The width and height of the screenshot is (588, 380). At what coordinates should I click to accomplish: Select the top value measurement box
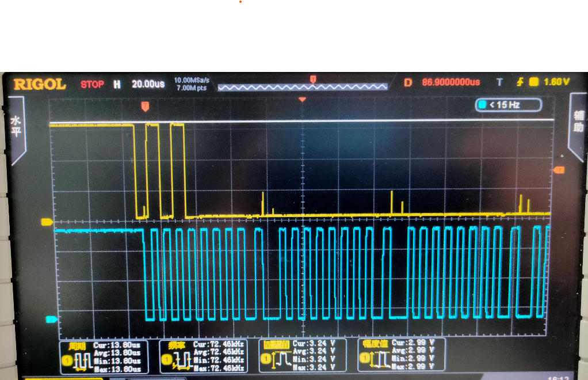302,355
